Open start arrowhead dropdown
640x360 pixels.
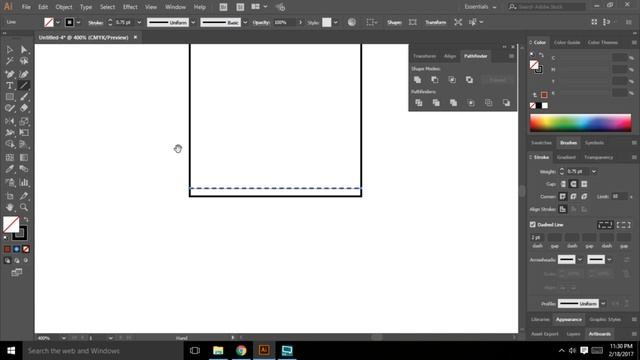(x=580, y=260)
